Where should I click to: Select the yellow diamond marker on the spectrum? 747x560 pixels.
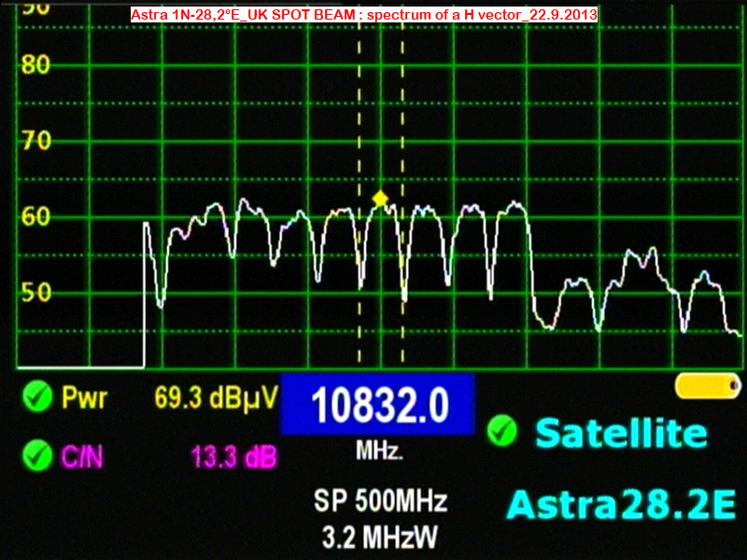point(380,199)
